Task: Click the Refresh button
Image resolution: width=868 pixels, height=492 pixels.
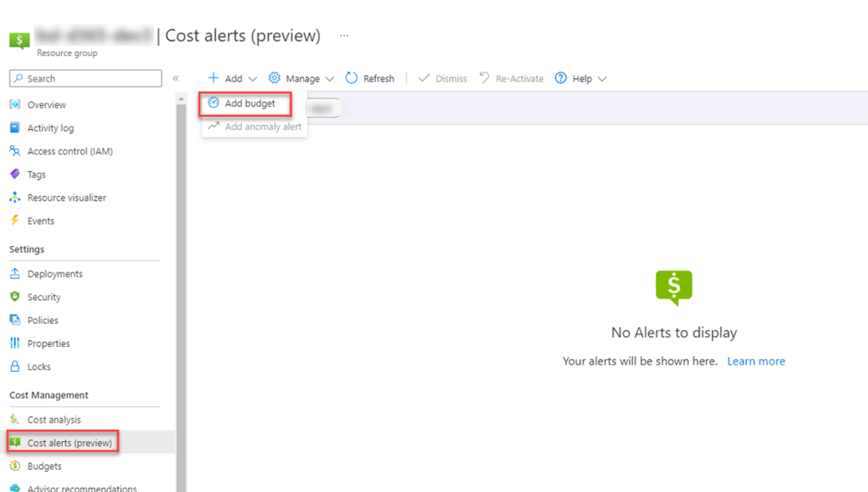Action: 370,79
